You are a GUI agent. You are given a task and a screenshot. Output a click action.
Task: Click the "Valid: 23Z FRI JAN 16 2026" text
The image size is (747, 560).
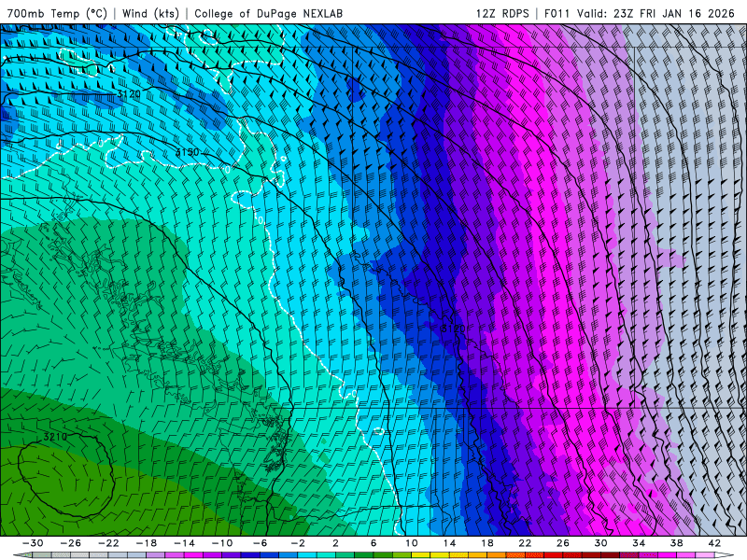[656, 13]
